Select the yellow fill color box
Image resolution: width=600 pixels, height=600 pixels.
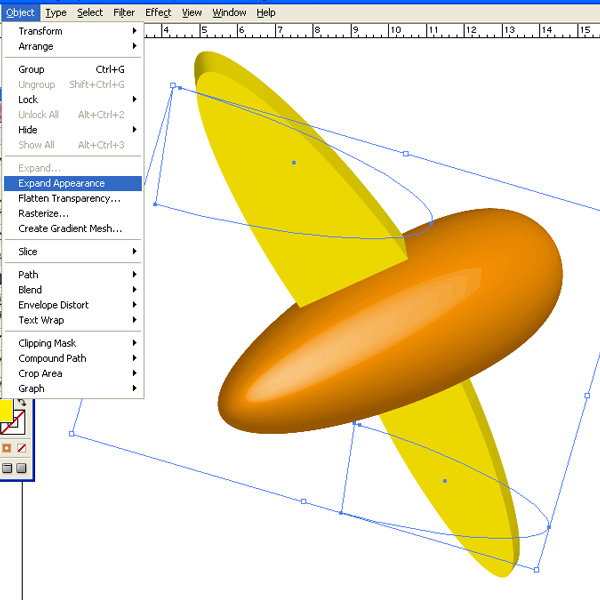click(6, 410)
